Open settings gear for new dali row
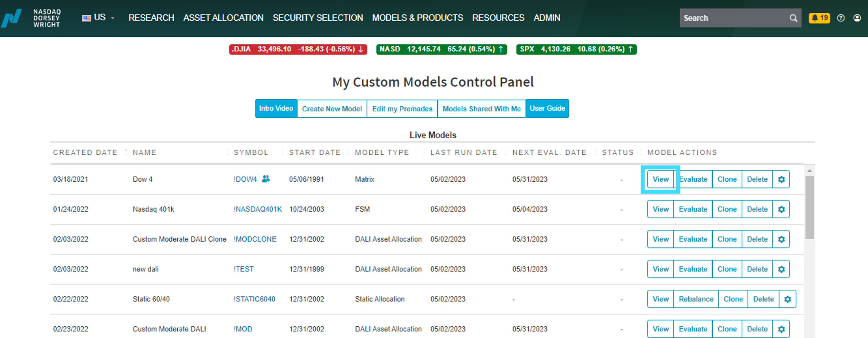 coord(781,269)
